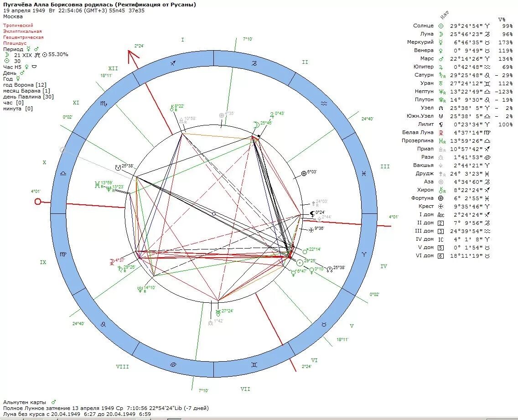Screen dimensions: 518x420
Task: Click the Москва location text
Action: [13, 16]
